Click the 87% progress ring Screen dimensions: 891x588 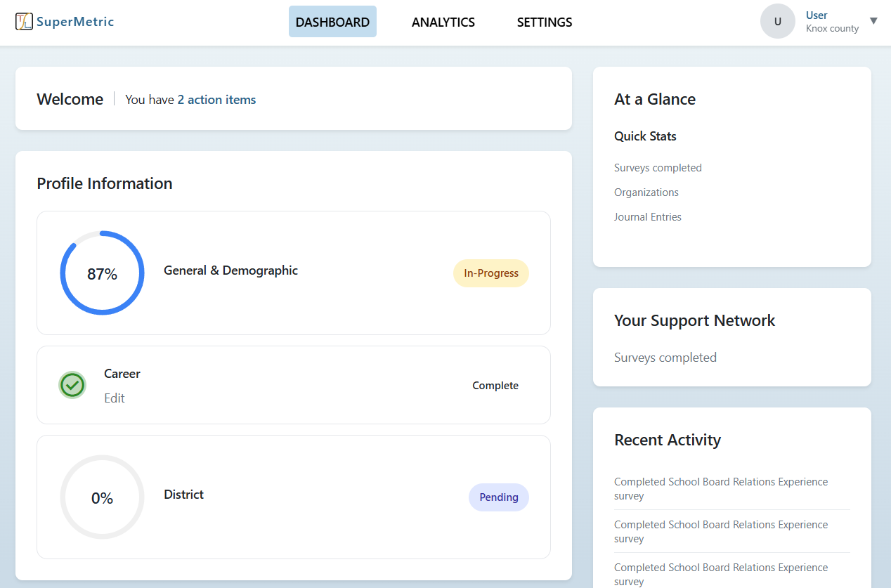tap(102, 273)
